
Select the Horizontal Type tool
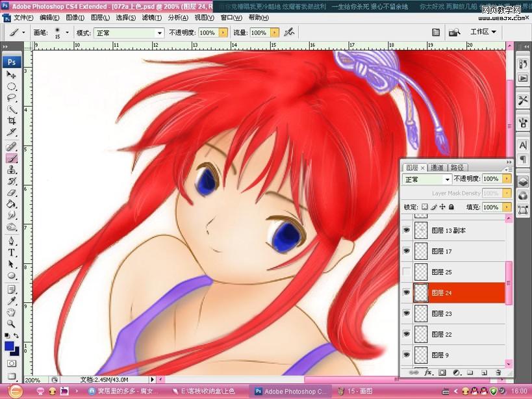[12, 253]
